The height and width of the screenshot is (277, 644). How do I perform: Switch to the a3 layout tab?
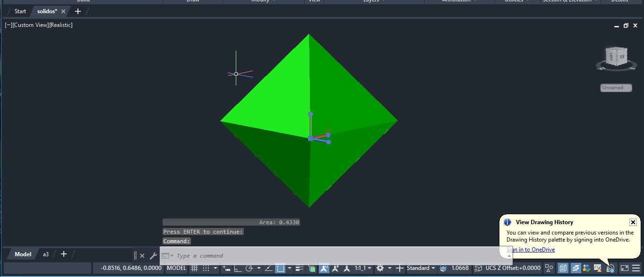click(x=46, y=254)
